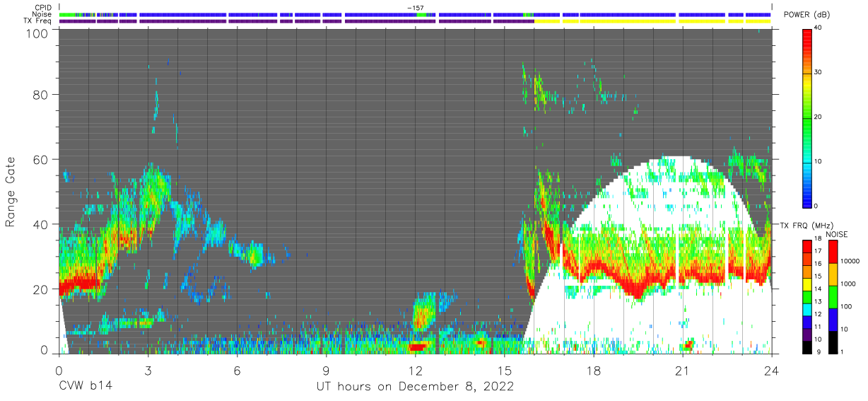
Task: Click the POWER (dB) color bar
Action: tap(807, 117)
